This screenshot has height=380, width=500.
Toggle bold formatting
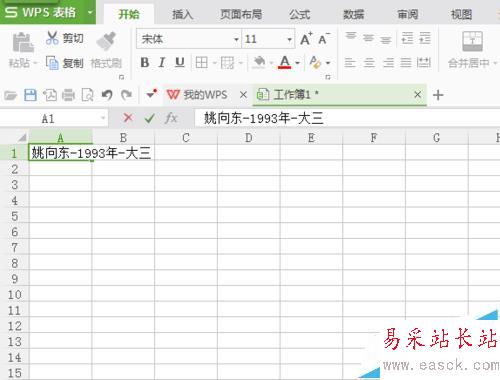coord(145,62)
